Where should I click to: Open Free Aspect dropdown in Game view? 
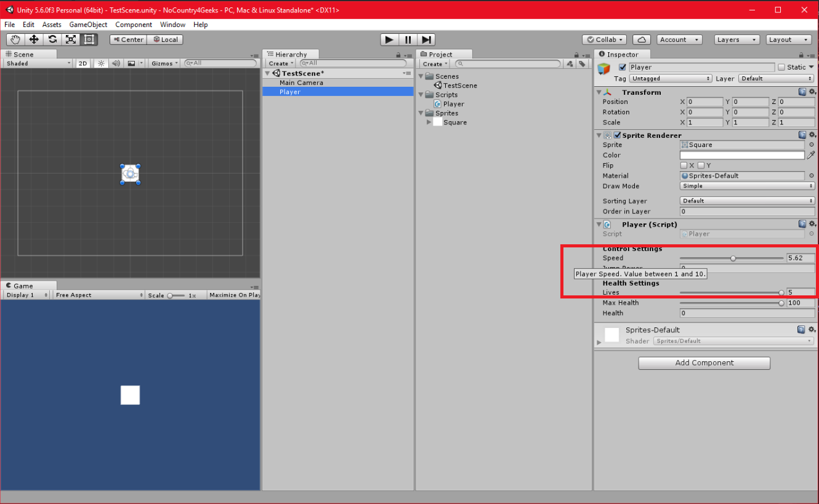click(99, 295)
